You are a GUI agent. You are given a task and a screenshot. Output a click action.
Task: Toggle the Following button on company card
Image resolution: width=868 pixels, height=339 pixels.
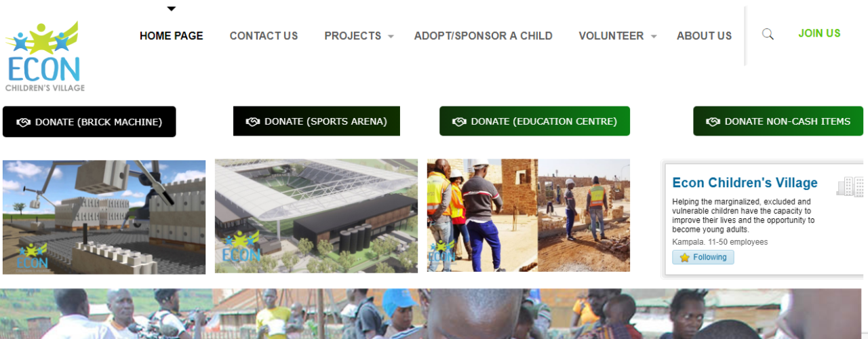[x=703, y=258]
